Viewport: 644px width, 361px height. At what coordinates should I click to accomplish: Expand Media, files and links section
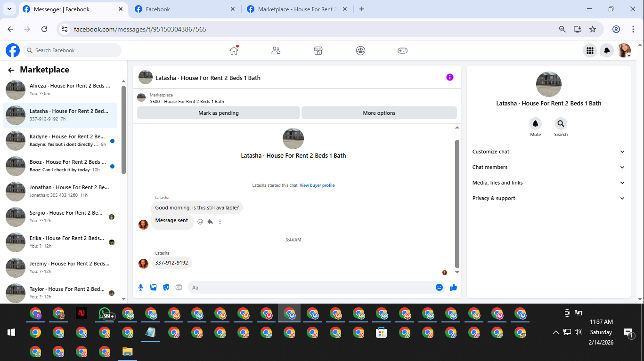coord(549,183)
